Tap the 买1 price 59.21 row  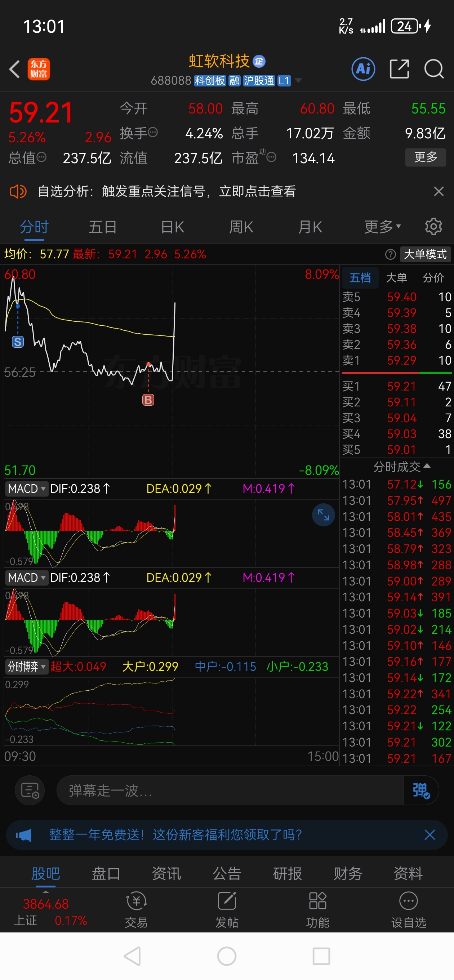point(397,386)
